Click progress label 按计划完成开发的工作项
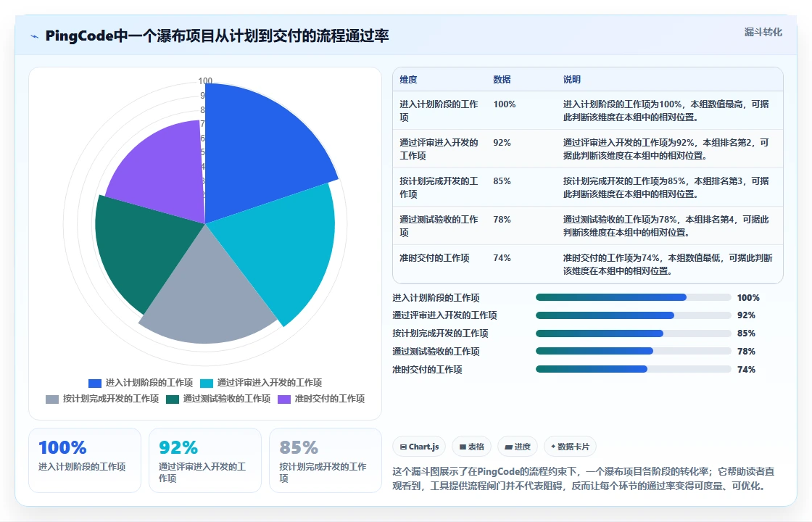Image resolution: width=812 pixels, height=522 pixels. pyautogui.click(x=440, y=333)
